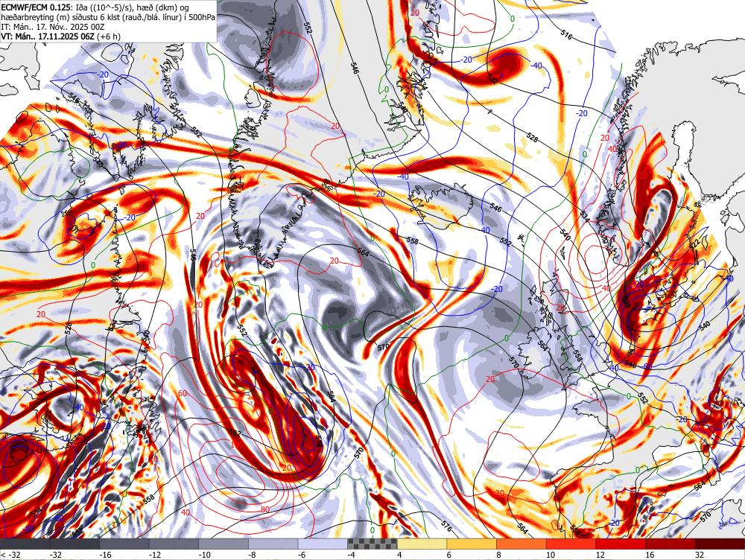Click the '-6' pale lavender legend swatch
Screen dimensions: 745x560
[323, 544]
